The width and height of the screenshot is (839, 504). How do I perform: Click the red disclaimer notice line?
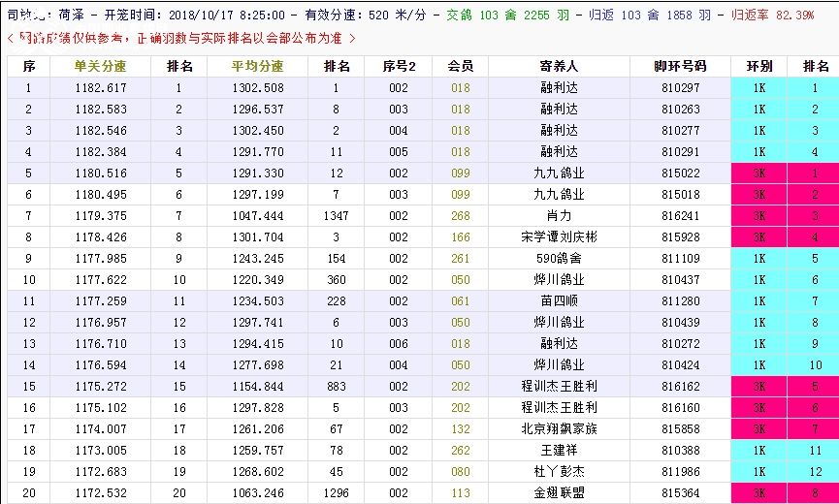point(180,38)
